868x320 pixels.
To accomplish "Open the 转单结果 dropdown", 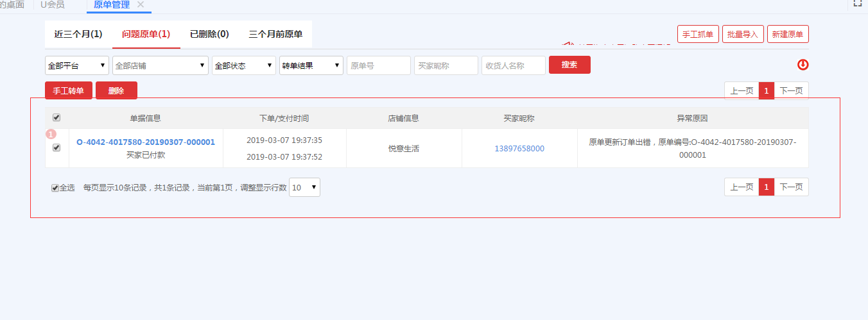I will click(x=311, y=65).
